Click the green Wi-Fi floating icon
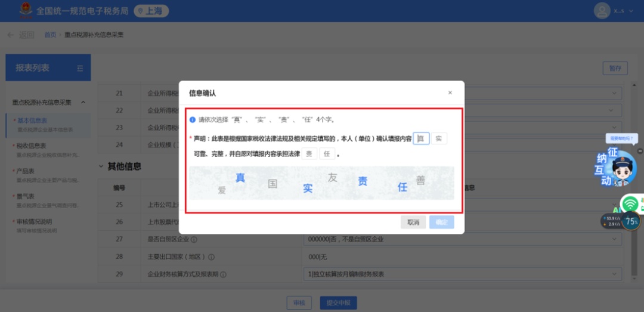This screenshot has height=312, width=644. point(631,203)
